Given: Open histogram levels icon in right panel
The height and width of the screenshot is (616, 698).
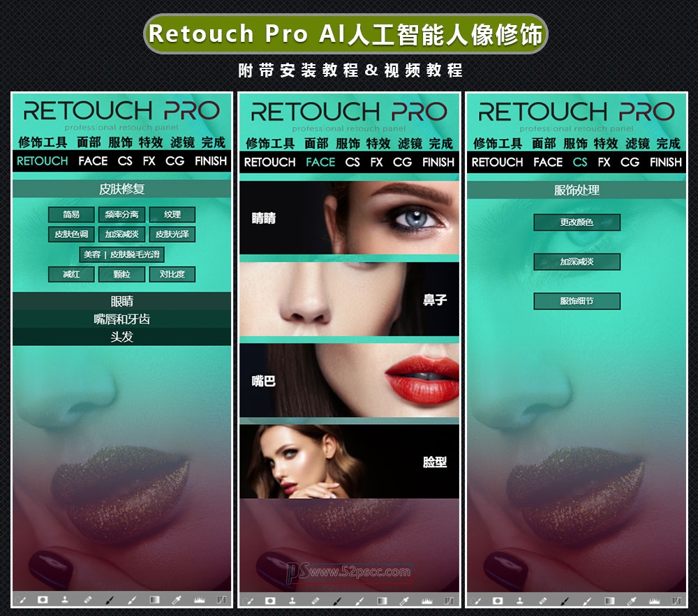Looking at the screenshot, I should tap(655, 601).
